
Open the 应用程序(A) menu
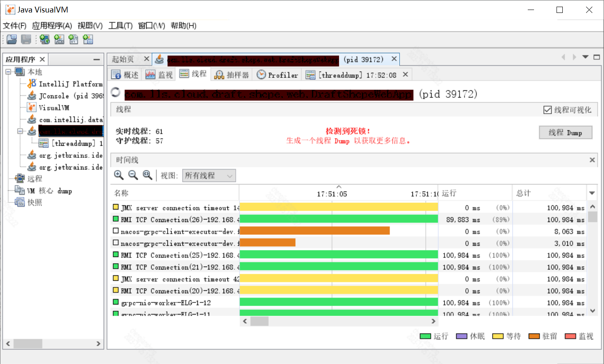click(x=52, y=26)
